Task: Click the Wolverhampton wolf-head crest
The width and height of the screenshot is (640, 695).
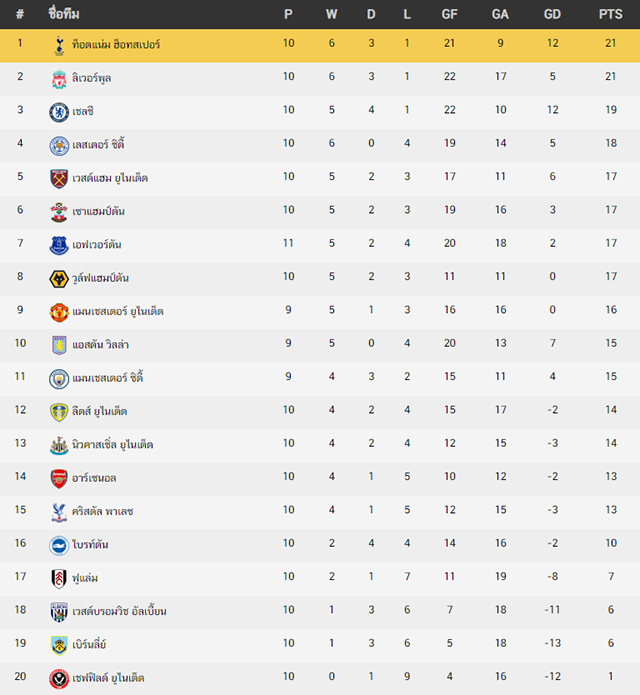Action: (59, 279)
